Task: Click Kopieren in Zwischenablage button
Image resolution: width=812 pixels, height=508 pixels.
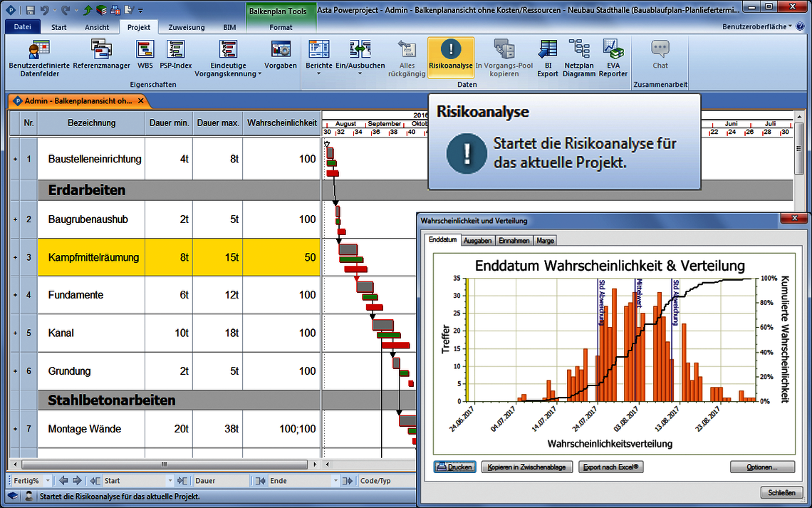Action: tap(526, 467)
